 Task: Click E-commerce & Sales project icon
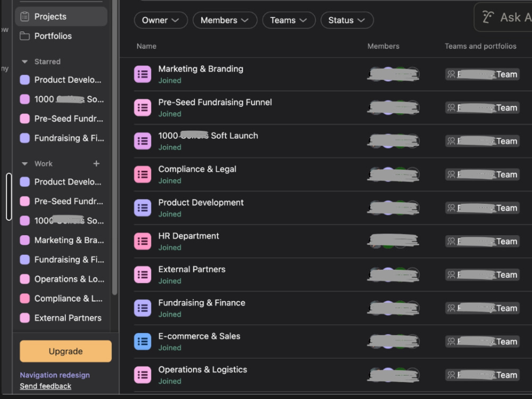(x=143, y=342)
